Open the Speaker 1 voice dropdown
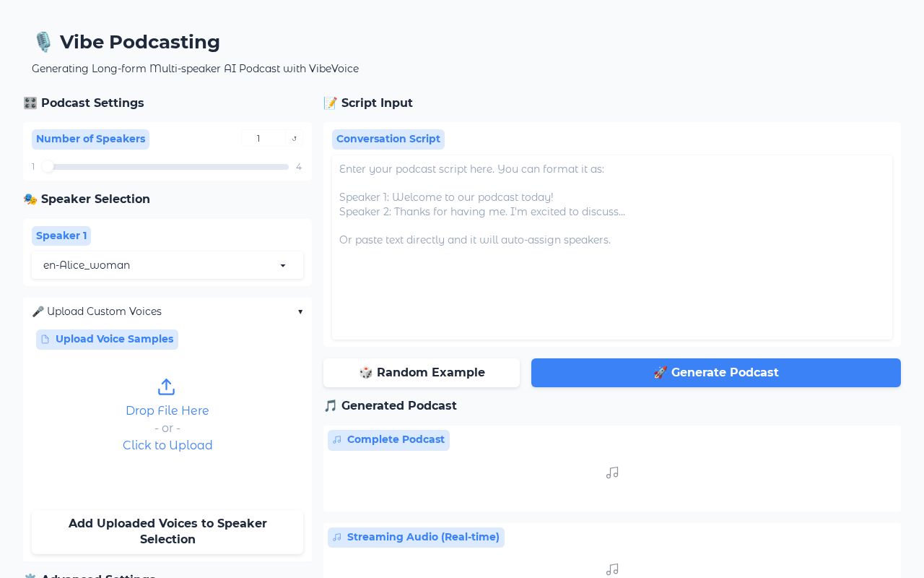Viewport: 924px width, 578px height. pos(167,265)
